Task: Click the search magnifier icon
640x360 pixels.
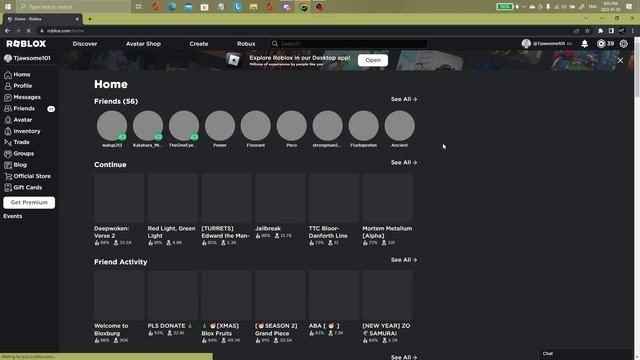Action: [x=275, y=44]
